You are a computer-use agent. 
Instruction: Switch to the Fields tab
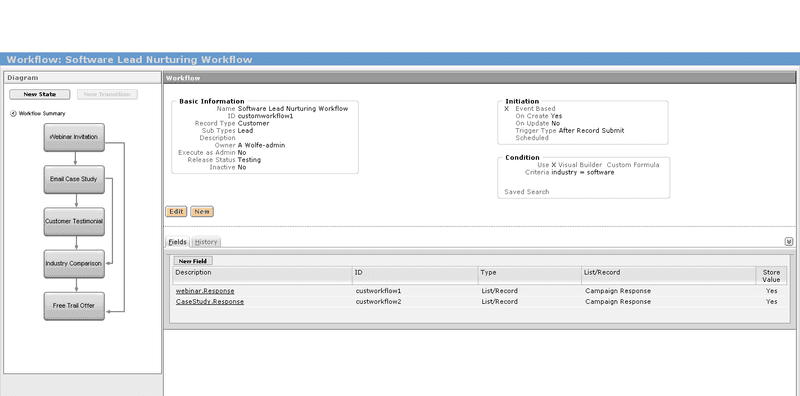pyautogui.click(x=178, y=242)
